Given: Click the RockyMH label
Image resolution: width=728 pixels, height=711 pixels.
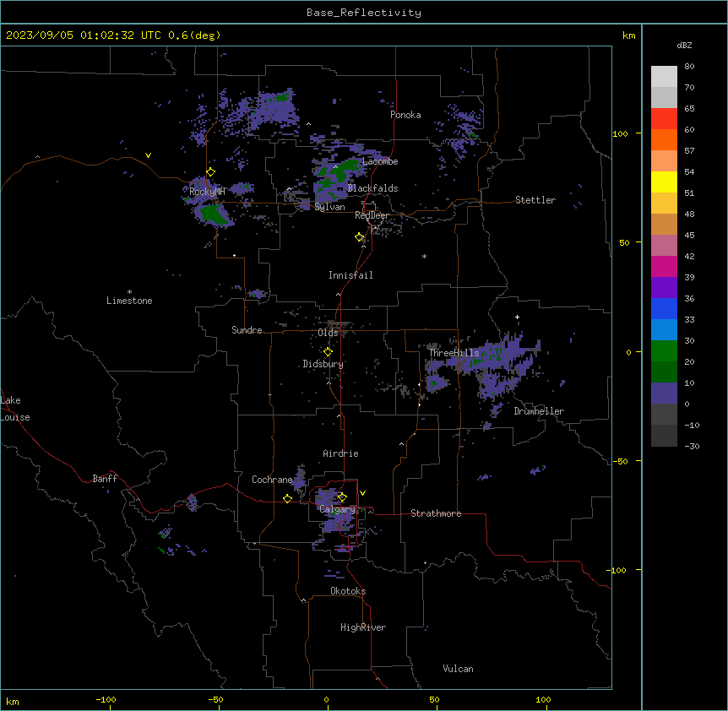Looking at the screenshot, I should coord(207,192).
